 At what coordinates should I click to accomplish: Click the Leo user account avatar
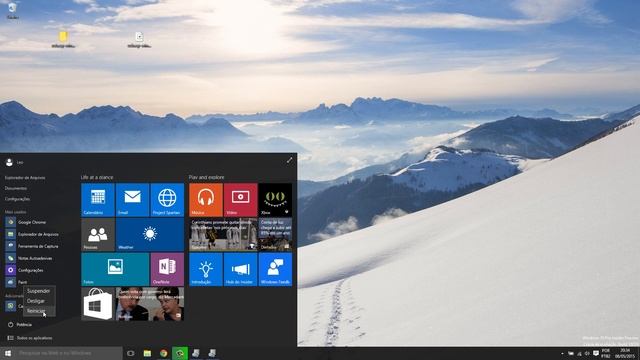(x=9, y=162)
